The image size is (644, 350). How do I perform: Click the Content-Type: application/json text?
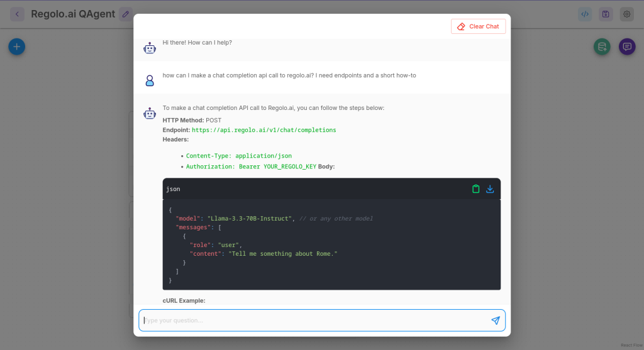pyautogui.click(x=238, y=156)
